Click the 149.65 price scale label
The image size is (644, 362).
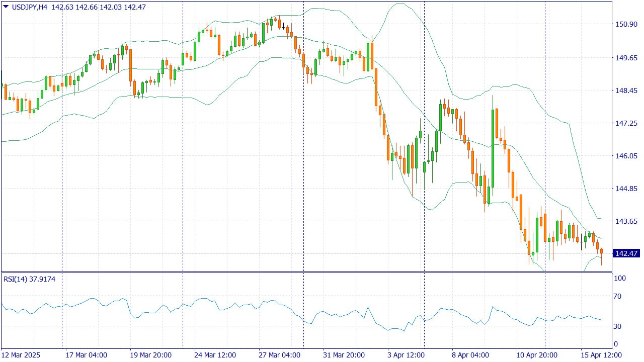coord(626,58)
